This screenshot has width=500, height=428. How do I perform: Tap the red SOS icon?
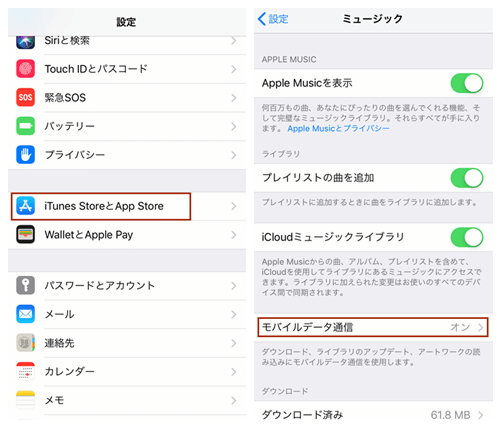click(25, 97)
